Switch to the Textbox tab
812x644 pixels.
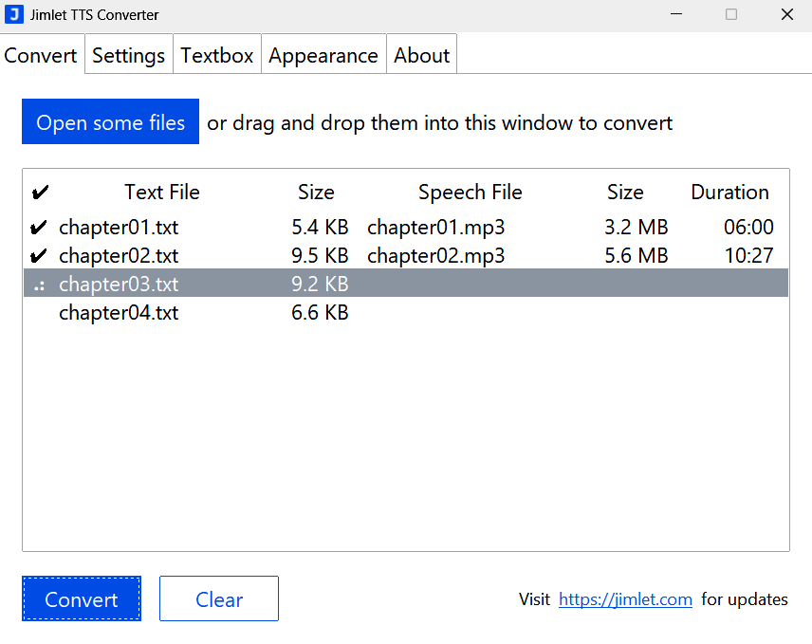click(x=216, y=55)
